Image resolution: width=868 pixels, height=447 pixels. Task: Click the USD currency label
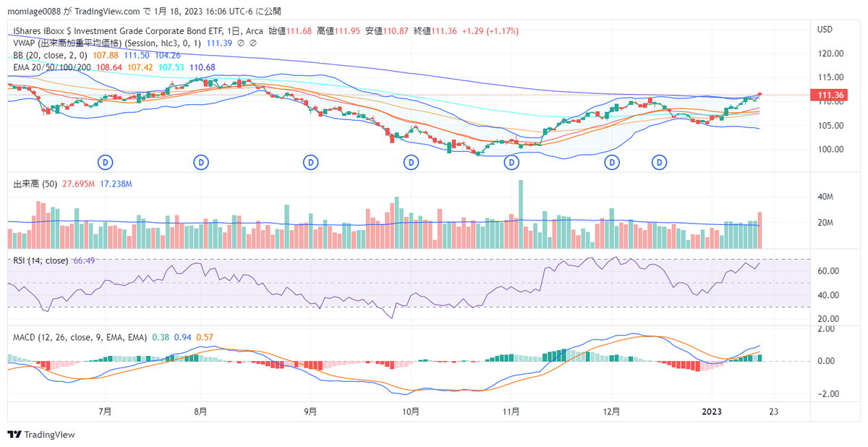point(825,30)
